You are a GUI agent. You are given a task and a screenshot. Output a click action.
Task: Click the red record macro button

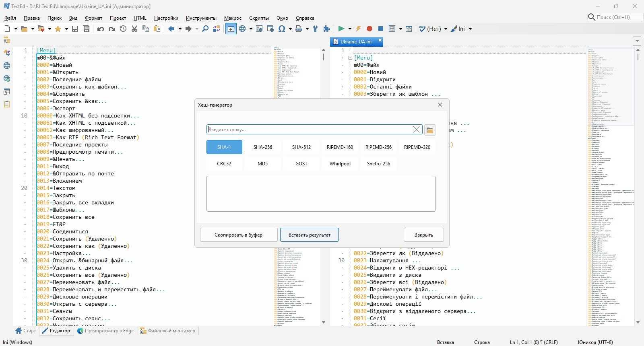(x=369, y=29)
